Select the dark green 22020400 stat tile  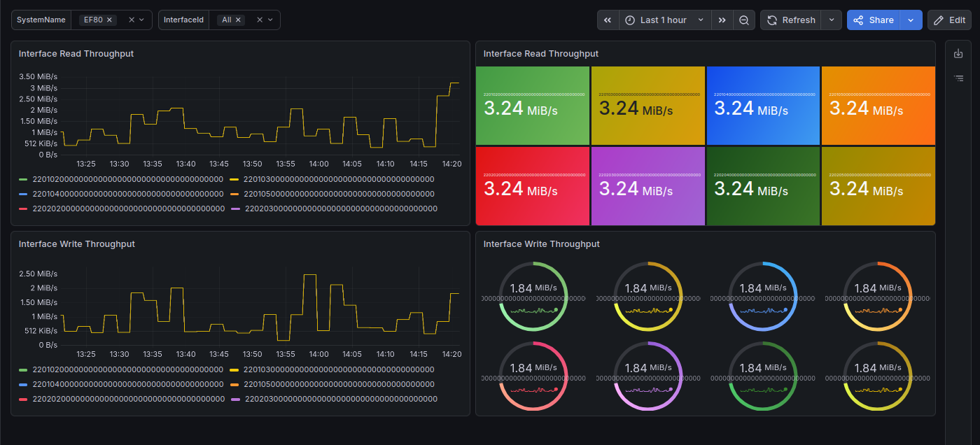pyautogui.click(x=763, y=186)
